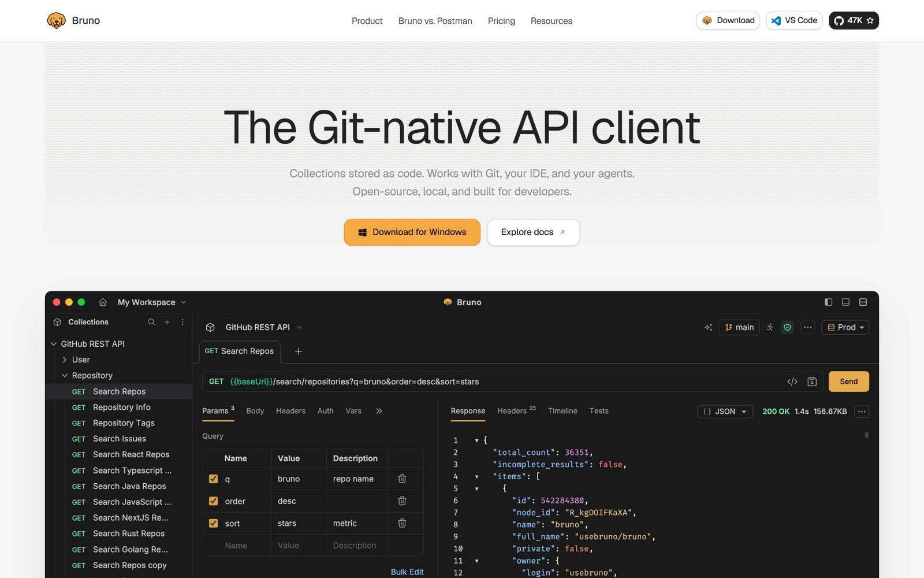Click the Collections cube icon

pyautogui.click(x=57, y=322)
